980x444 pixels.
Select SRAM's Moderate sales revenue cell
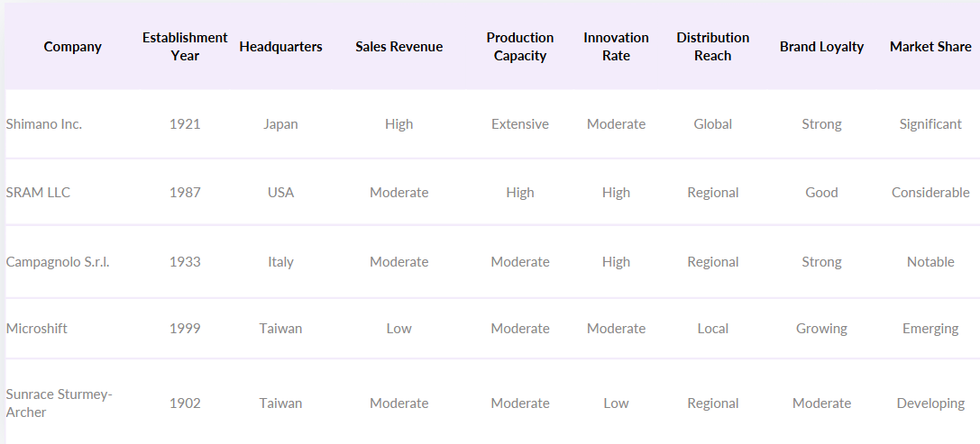pyautogui.click(x=398, y=193)
